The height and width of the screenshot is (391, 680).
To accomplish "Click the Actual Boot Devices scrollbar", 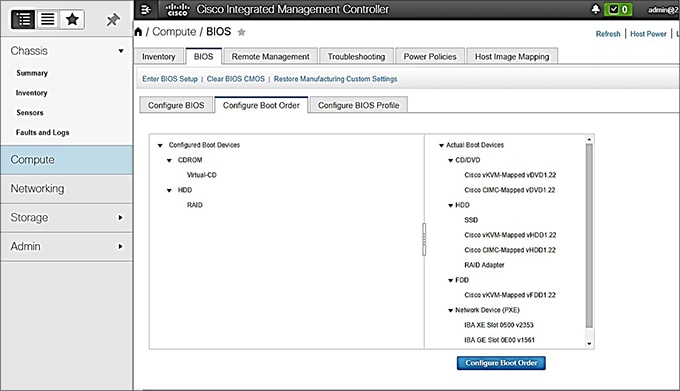I will tap(589, 236).
